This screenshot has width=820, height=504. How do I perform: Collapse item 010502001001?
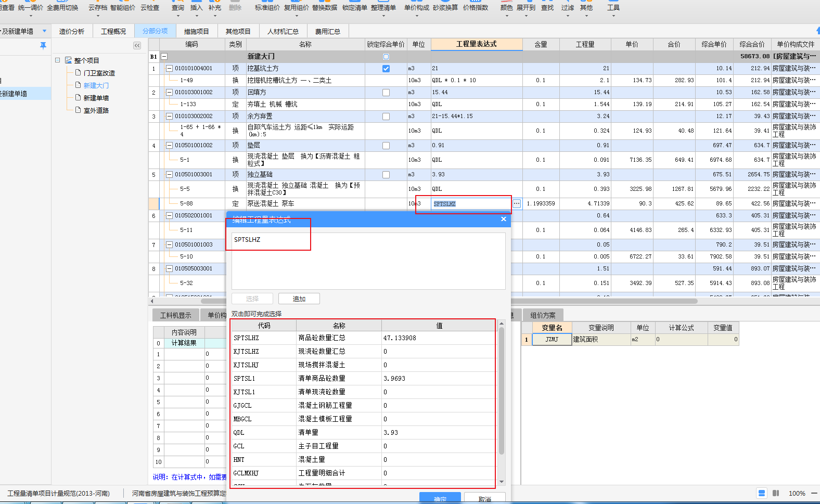click(169, 215)
